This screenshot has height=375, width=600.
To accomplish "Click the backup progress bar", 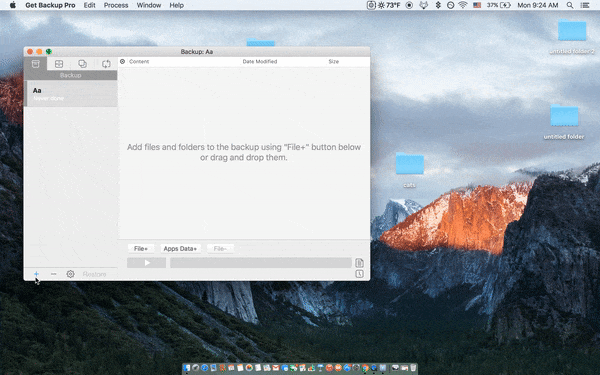I will [261, 262].
